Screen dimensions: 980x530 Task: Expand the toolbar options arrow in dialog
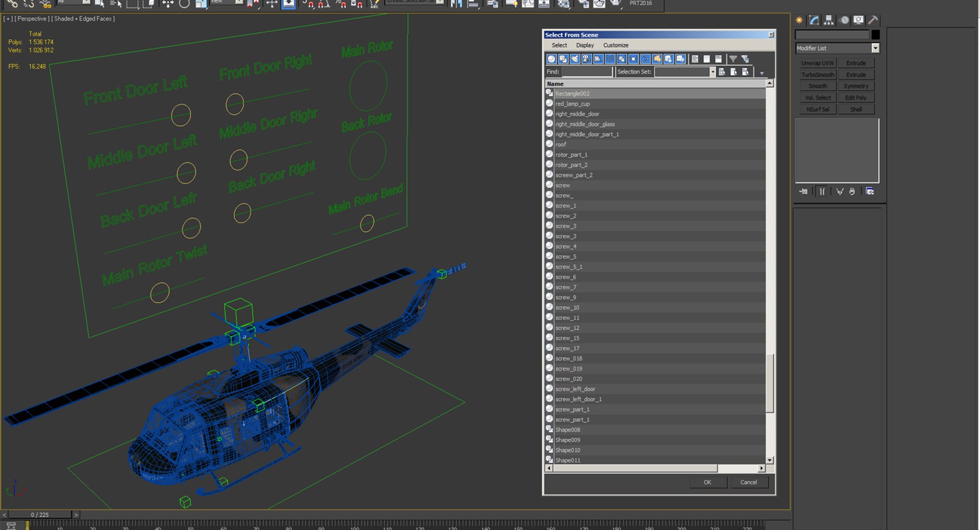pyautogui.click(x=762, y=73)
